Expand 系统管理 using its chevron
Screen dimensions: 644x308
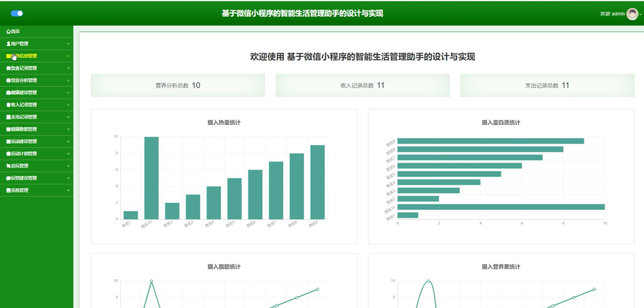pyautogui.click(x=68, y=190)
